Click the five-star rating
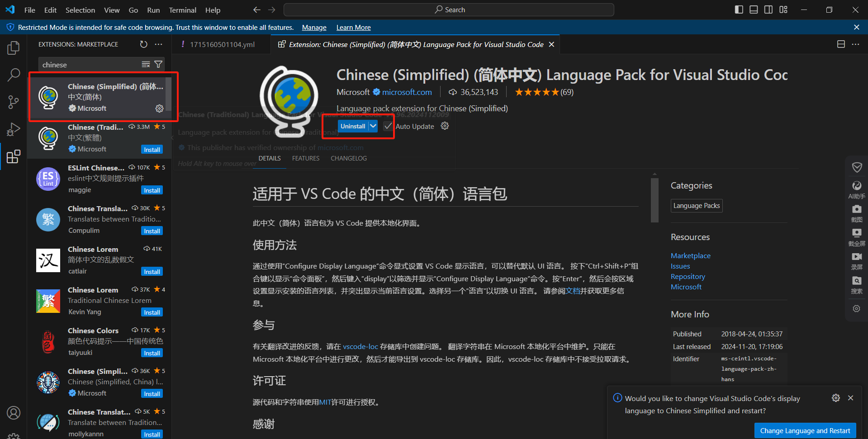The width and height of the screenshot is (868, 439). point(537,92)
